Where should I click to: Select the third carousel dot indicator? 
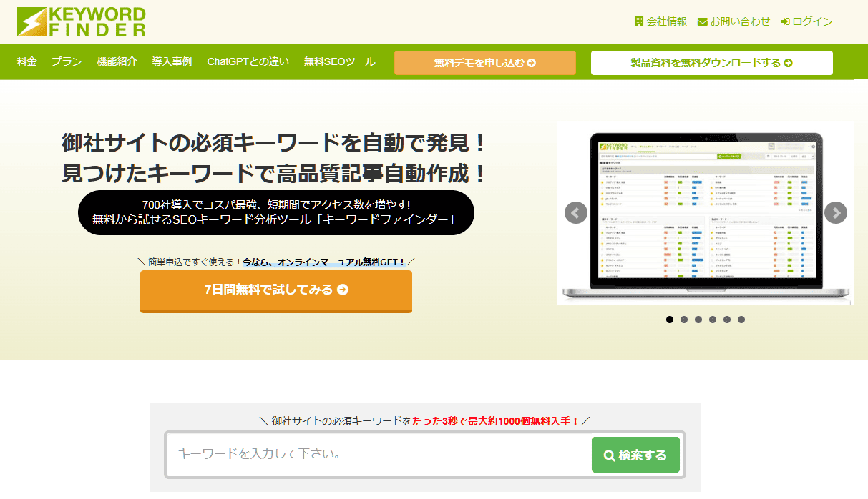pos(698,320)
